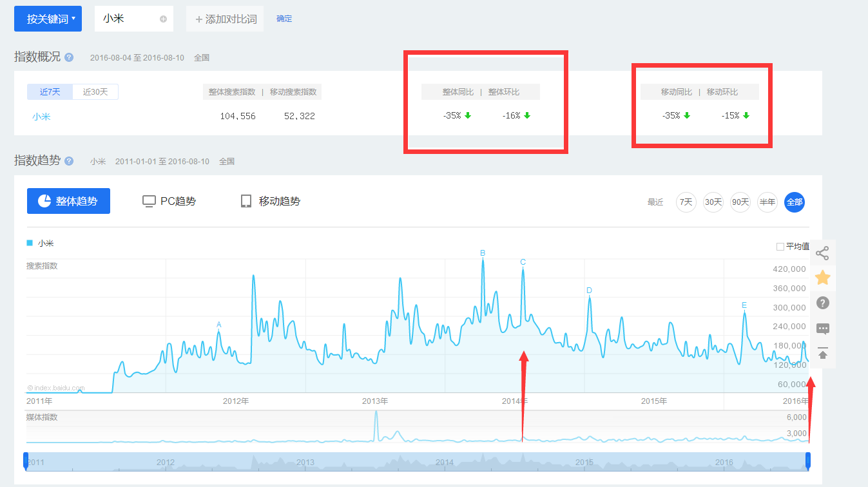Click the 媒体指数 label
The height and width of the screenshot is (487, 868).
click(42, 417)
